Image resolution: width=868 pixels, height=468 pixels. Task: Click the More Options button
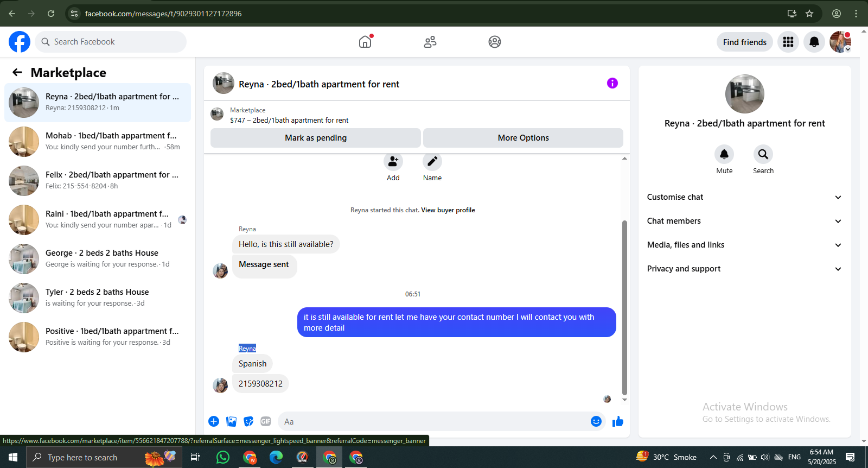click(524, 138)
